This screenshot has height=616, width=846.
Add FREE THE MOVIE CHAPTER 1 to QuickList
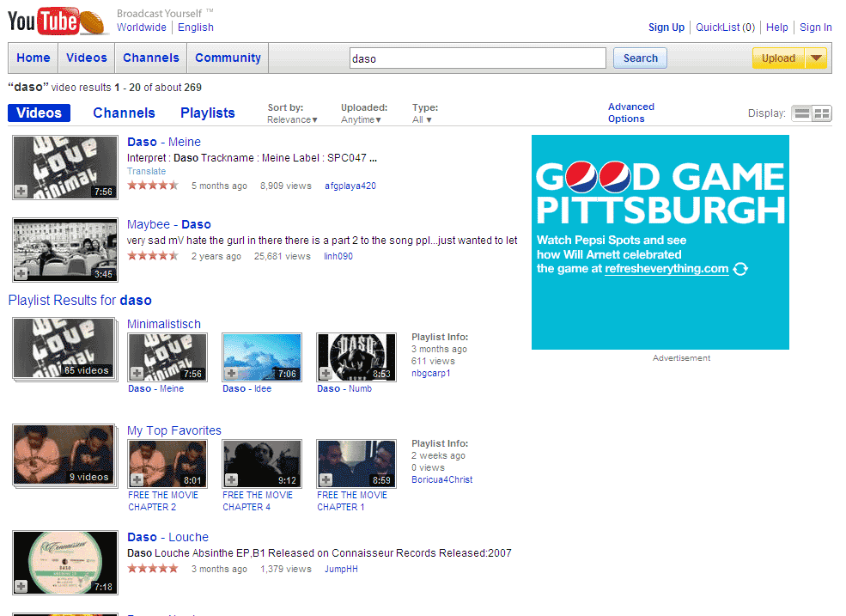pos(326,479)
